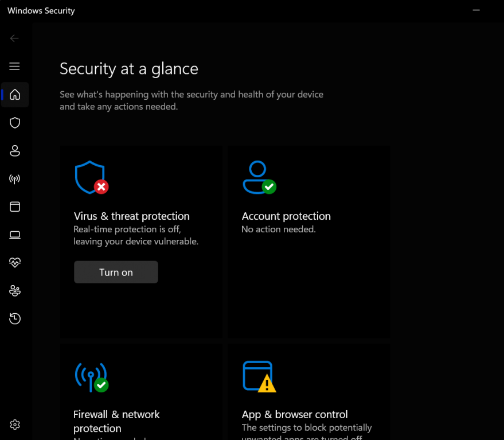Image resolution: width=504 pixels, height=440 pixels.
Task: Select the Home sidebar icon
Action: 15,95
